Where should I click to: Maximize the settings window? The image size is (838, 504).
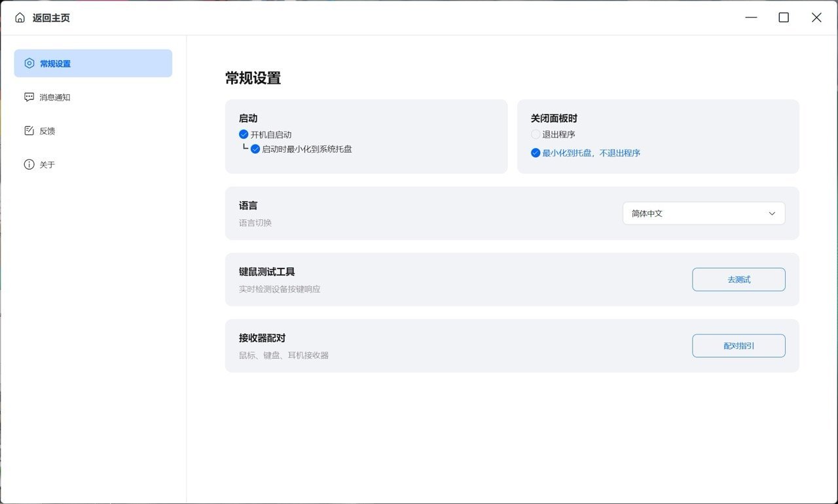coord(784,18)
